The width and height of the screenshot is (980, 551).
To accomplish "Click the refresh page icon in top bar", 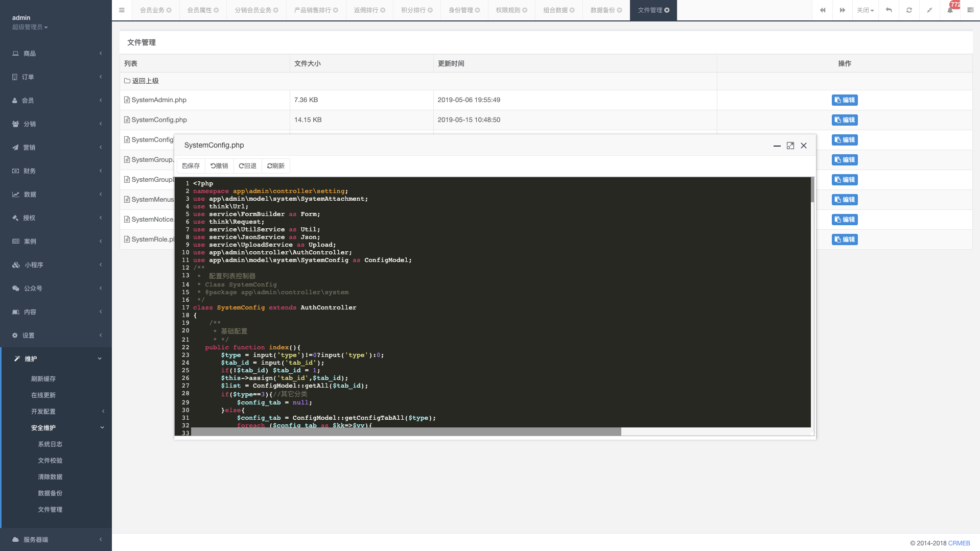I will (909, 10).
